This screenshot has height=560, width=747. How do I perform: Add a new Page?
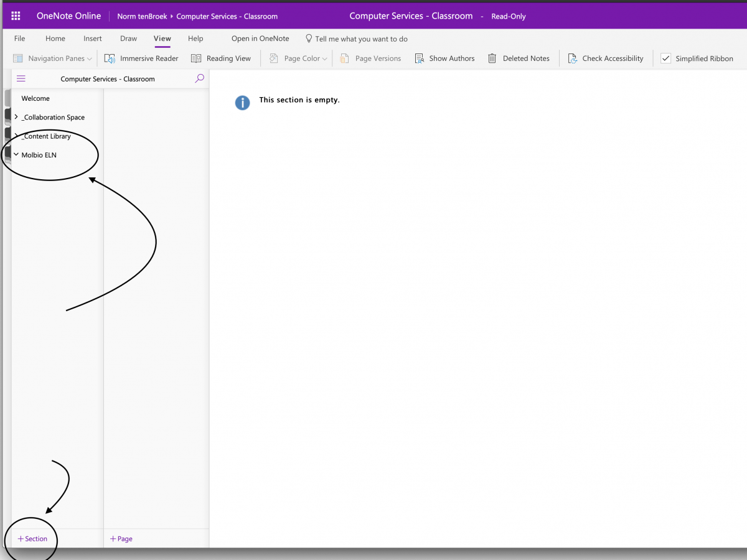coord(121,539)
